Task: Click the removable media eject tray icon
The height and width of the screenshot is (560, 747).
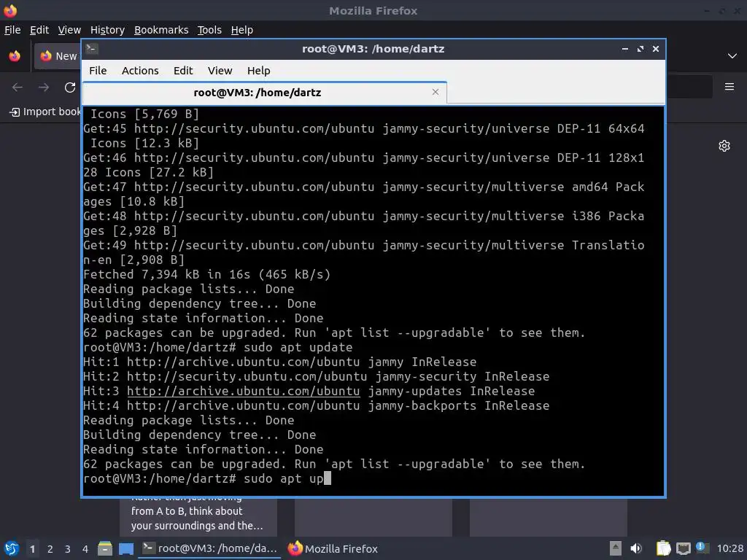Action: pos(616,548)
